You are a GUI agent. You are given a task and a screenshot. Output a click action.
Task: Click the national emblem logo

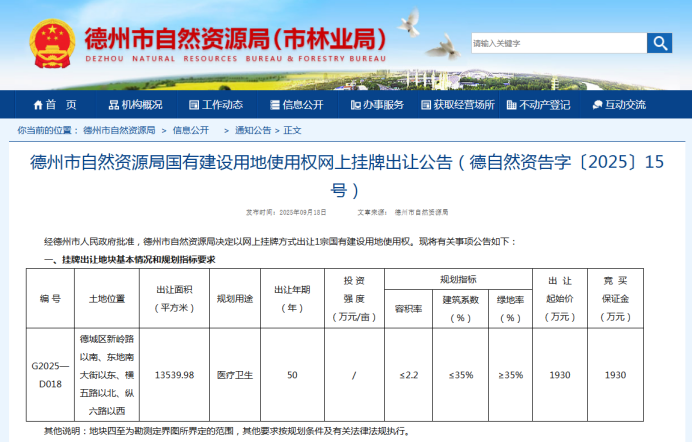[x=51, y=45]
